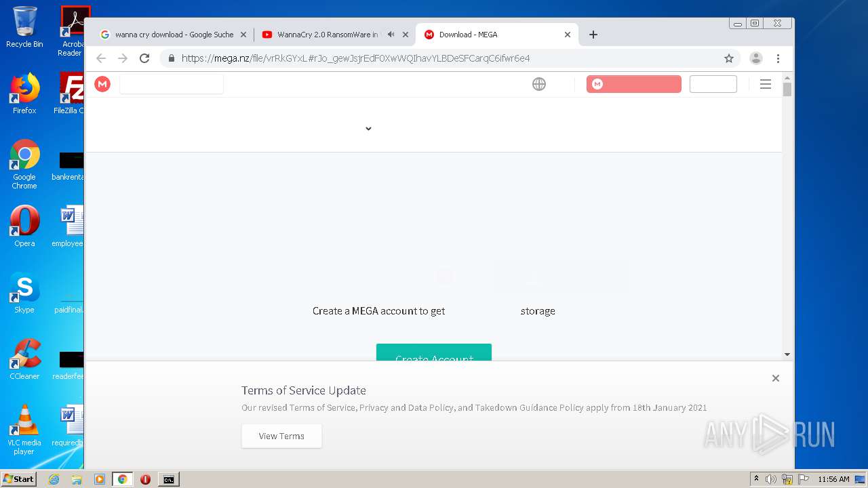Click the FileZilla desktop icon
Image resolution: width=868 pixels, height=488 pixels.
click(68, 94)
